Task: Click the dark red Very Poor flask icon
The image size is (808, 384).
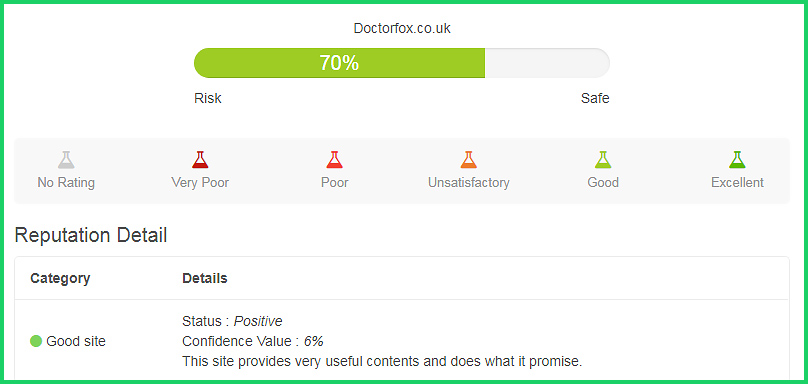Action: pos(200,160)
